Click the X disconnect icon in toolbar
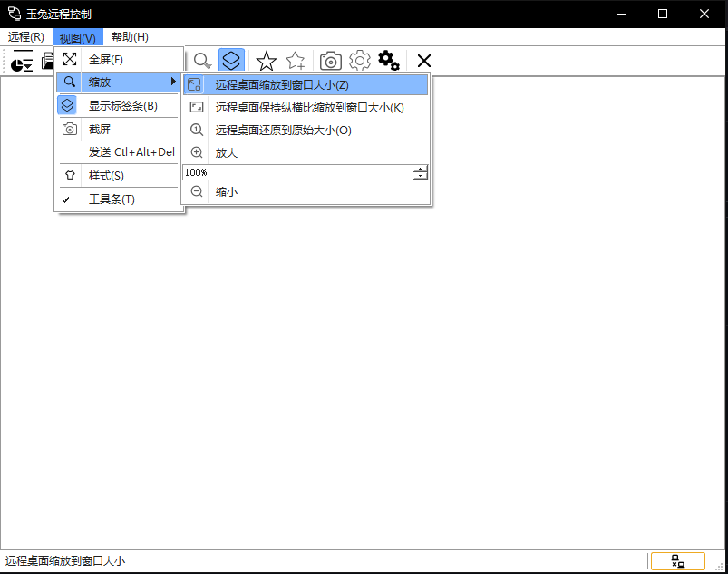728x574 pixels. tap(423, 61)
